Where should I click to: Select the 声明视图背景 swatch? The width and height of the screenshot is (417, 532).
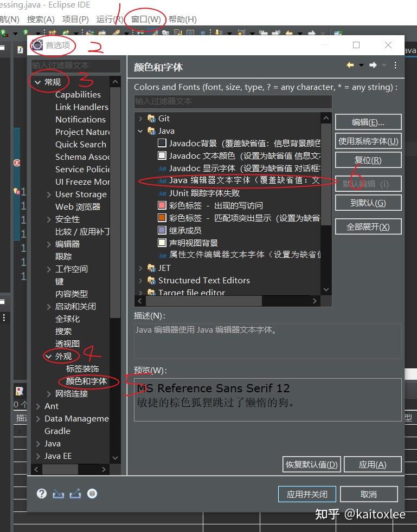[162, 243]
